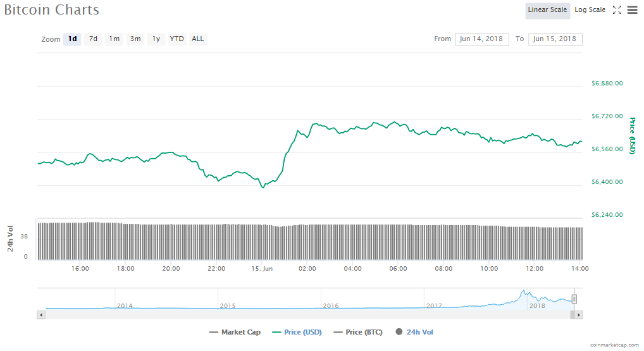Toggle the Price (USD) legend series
Viewport: 644px width, 351px height.
tap(297, 332)
